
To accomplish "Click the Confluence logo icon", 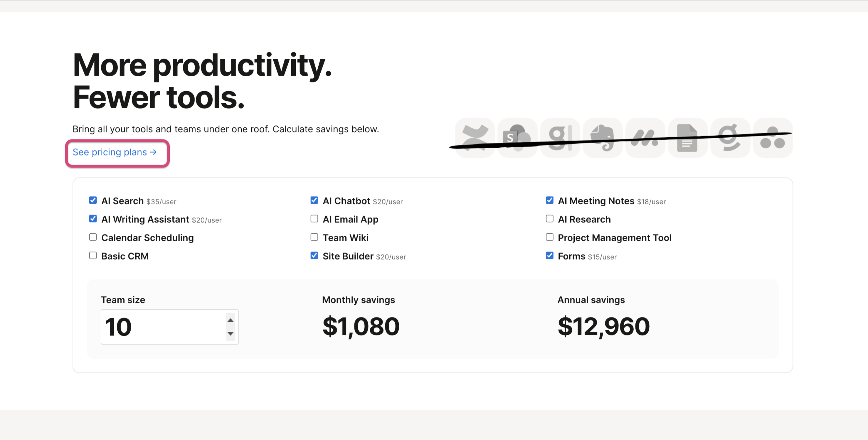I will pos(475,138).
